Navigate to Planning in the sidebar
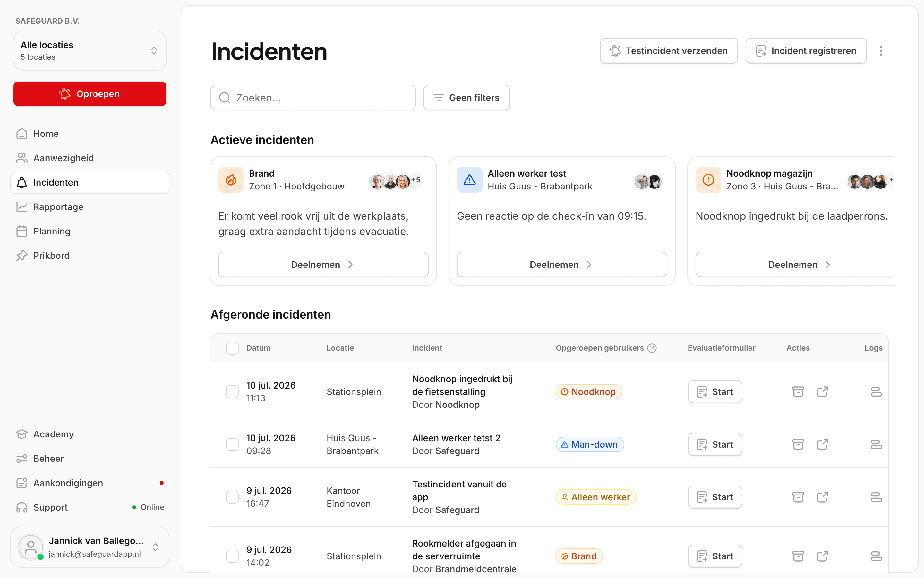924x578 pixels. pyautogui.click(x=90, y=231)
